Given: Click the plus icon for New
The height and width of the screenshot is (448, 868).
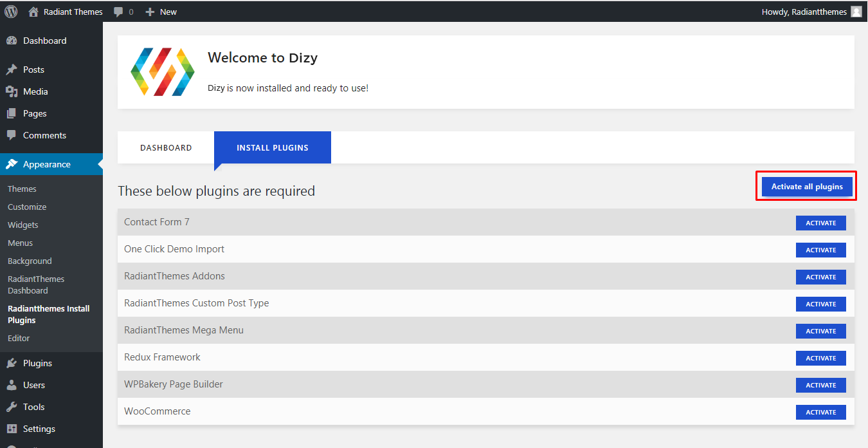Looking at the screenshot, I should (x=150, y=12).
